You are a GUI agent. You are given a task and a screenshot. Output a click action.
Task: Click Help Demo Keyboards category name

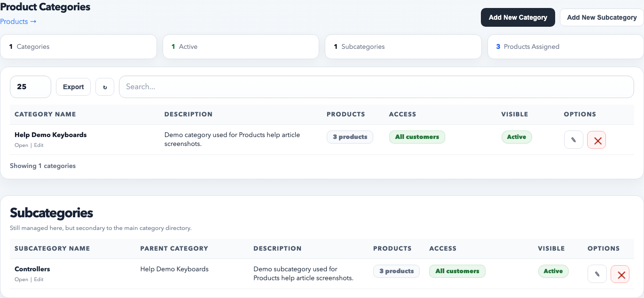click(x=51, y=135)
